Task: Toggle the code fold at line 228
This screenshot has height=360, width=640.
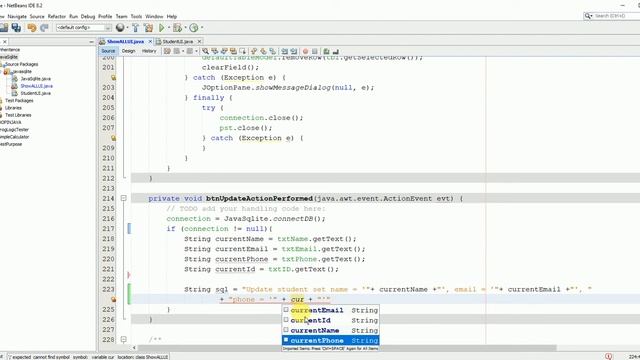Action: coord(124,339)
